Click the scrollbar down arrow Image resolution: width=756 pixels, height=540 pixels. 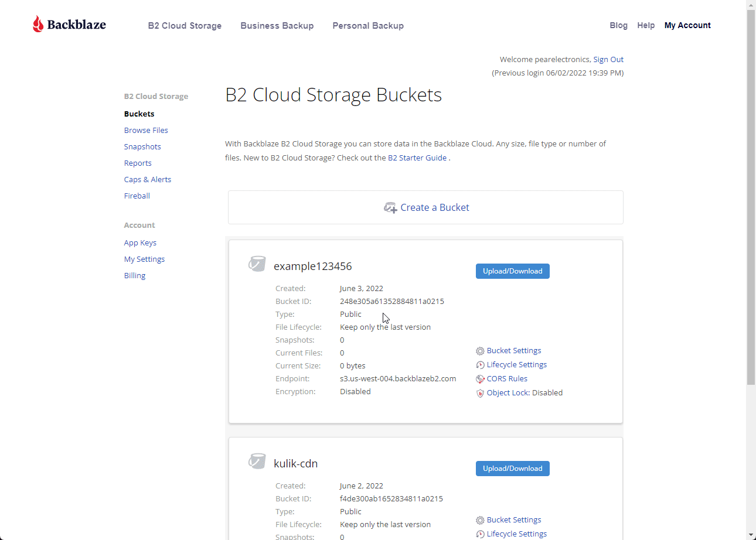751,535
